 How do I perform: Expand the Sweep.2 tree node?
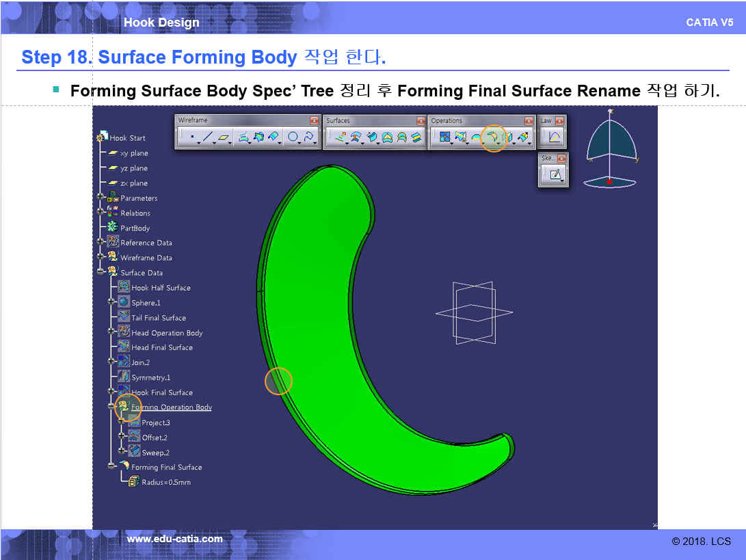[122, 452]
